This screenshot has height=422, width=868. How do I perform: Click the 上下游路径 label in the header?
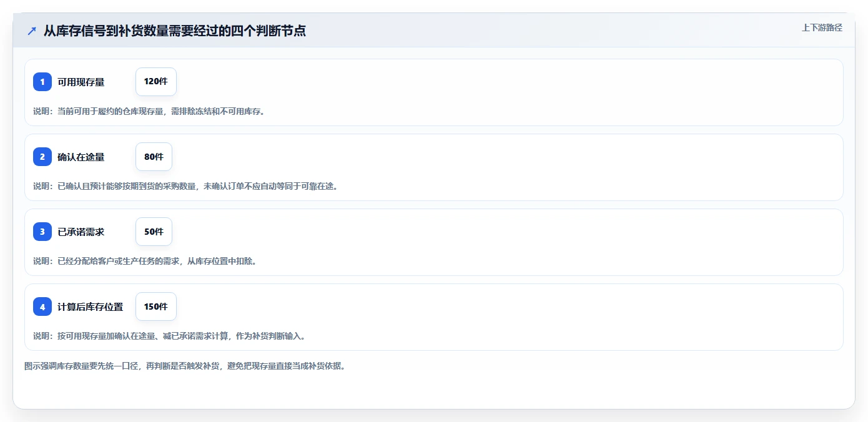click(822, 27)
